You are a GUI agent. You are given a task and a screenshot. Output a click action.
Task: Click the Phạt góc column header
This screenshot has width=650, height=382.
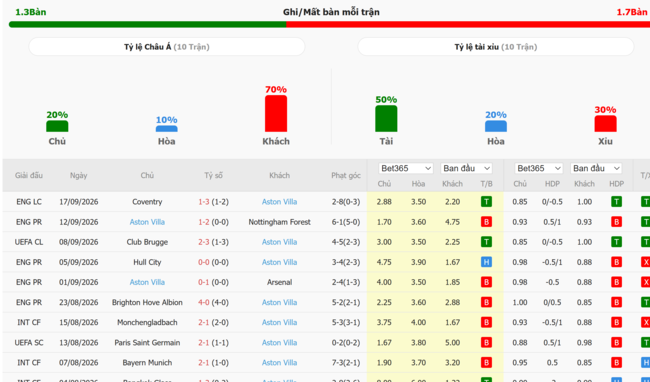click(x=346, y=175)
